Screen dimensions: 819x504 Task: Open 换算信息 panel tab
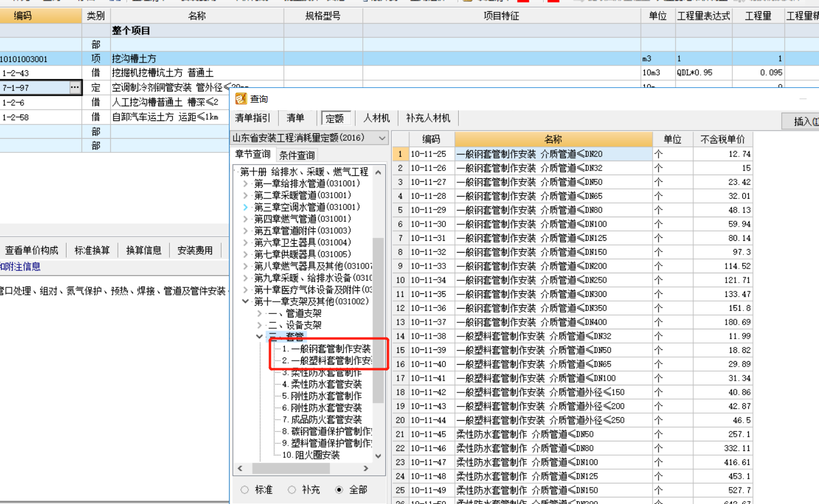(x=144, y=250)
